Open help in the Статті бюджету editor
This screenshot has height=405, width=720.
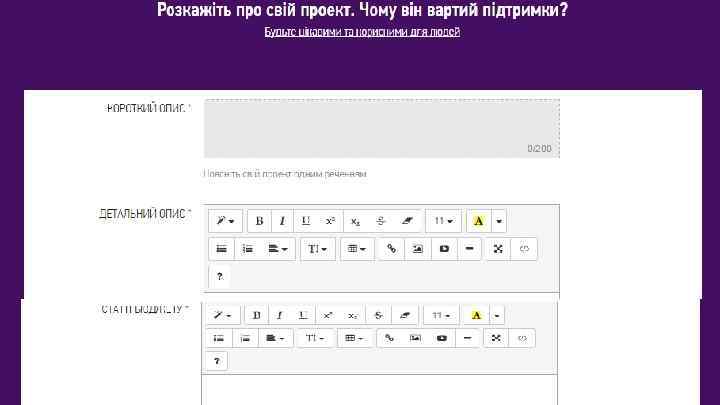tap(217, 361)
